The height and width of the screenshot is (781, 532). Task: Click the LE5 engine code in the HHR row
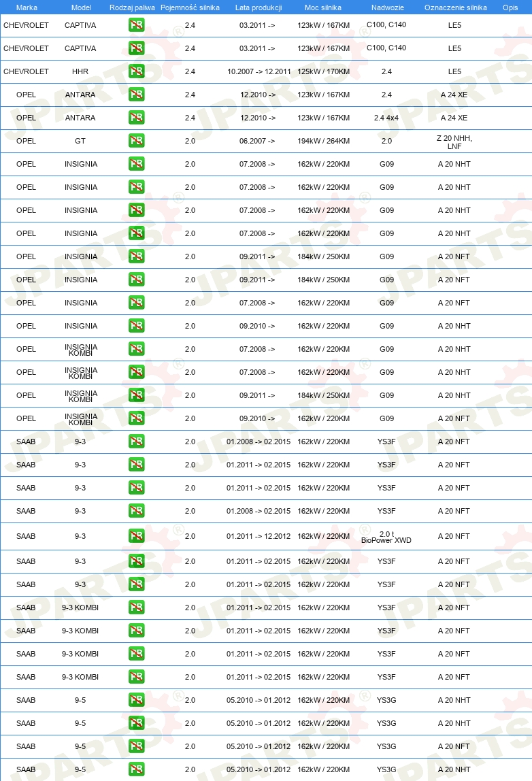point(455,71)
